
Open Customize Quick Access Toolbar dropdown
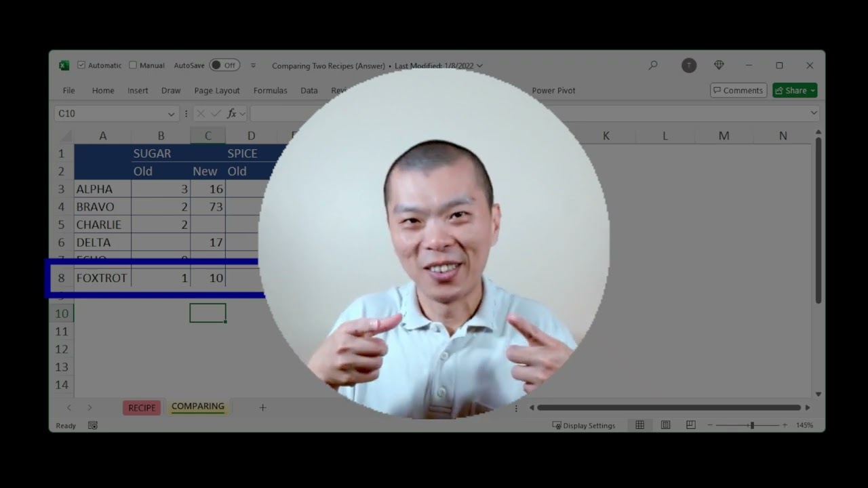pos(253,66)
